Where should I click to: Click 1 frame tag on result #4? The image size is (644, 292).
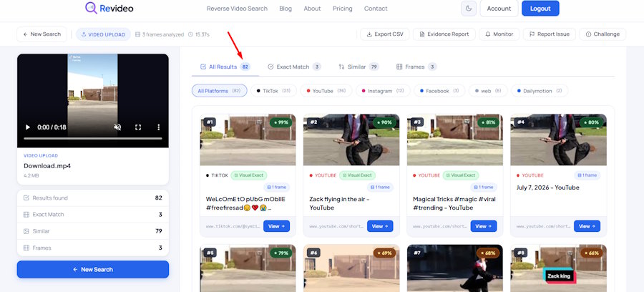587,175
